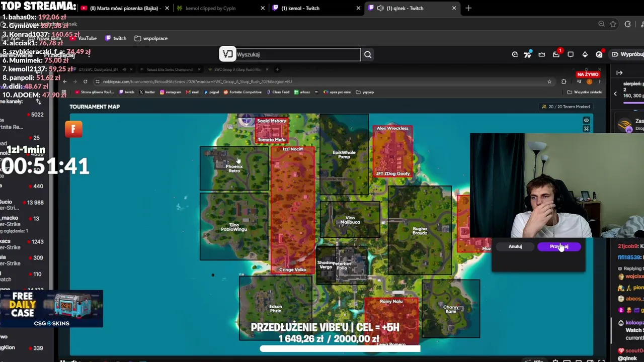This screenshot has width=644, height=362.
Task: Click the Get Bits diamond icon
Action: click(585, 54)
